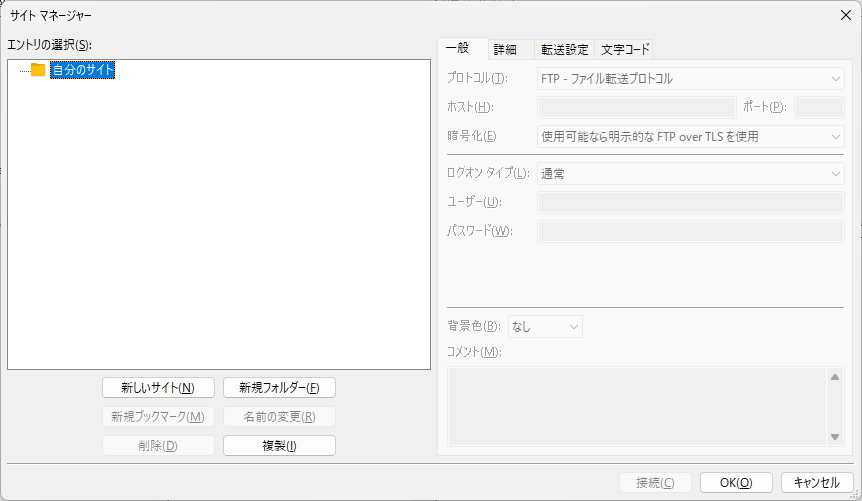Image resolution: width=862 pixels, height=501 pixels.
Task: Switch to the 一般 tab
Action: point(457,48)
